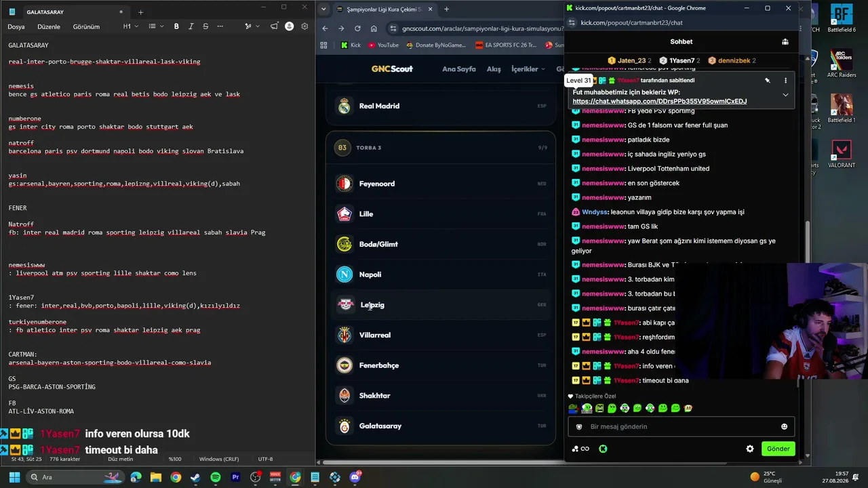Click the %100 zoom level in Notepad status bar
868x488 pixels.
click(175, 459)
